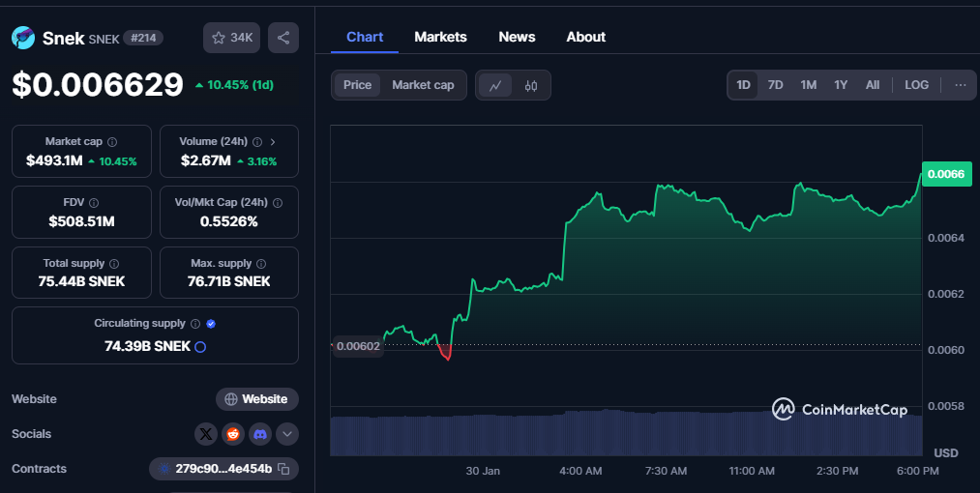Show the Circulating supply info icon

[195, 324]
